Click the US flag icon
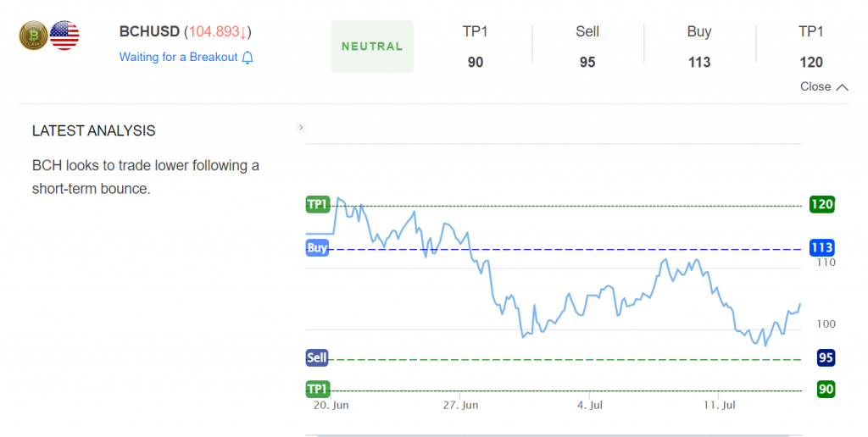 coord(64,36)
